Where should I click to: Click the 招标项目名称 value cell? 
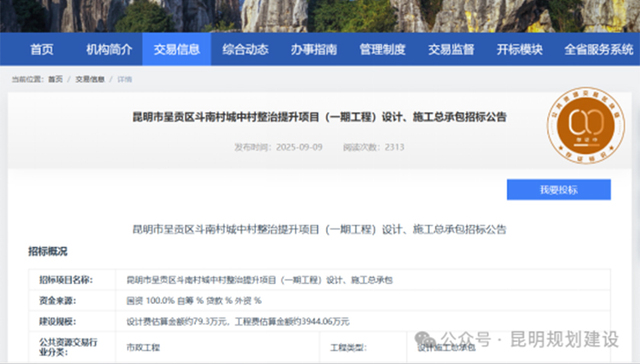[363, 280]
